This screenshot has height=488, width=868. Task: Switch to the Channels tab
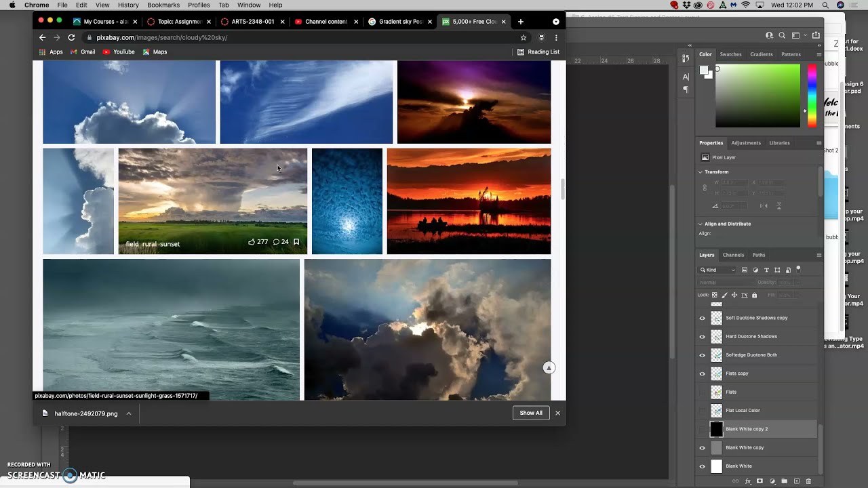coord(733,255)
